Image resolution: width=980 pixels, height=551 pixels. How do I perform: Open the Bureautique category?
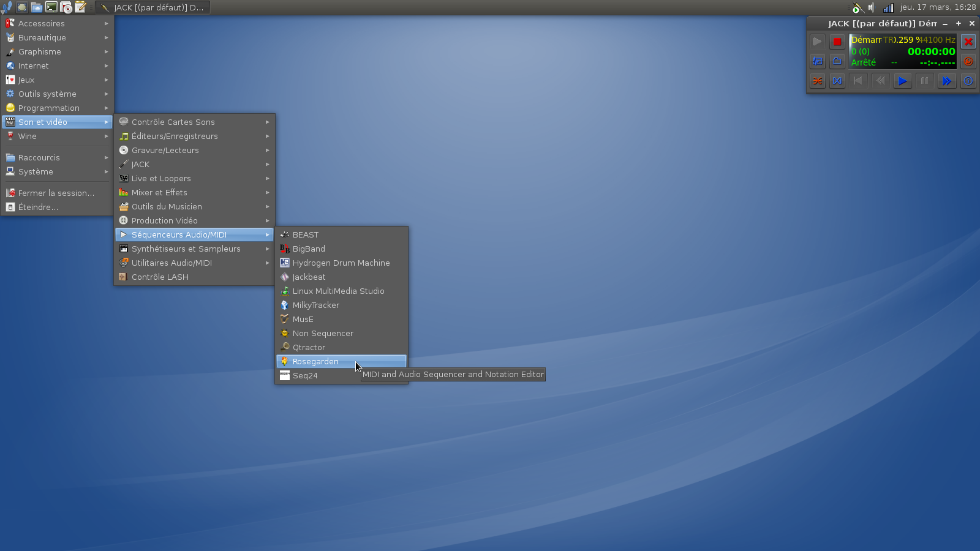(x=57, y=37)
